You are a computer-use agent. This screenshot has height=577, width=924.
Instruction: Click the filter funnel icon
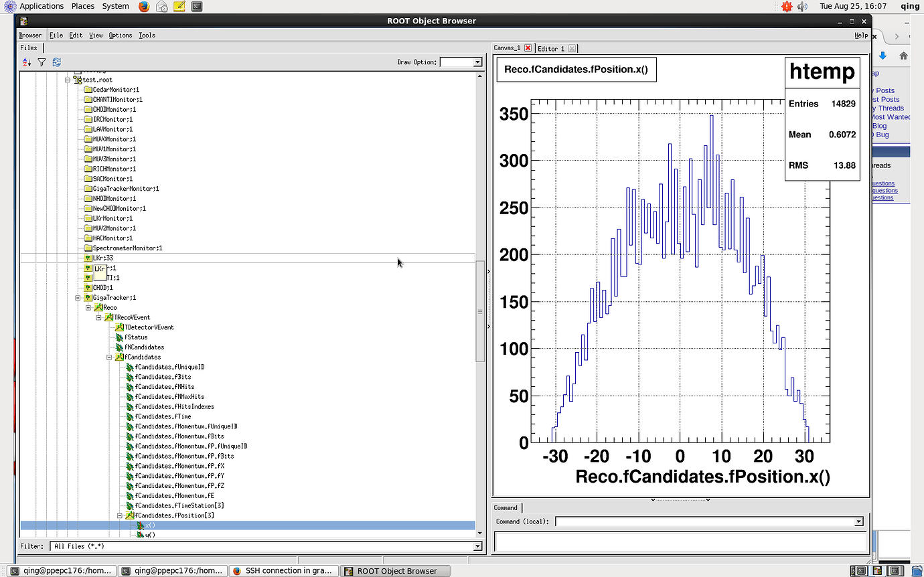(42, 62)
